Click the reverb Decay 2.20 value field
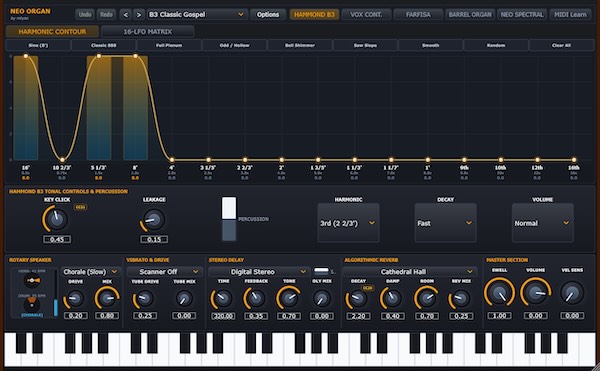The image size is (600, 371). pos(359,316)
